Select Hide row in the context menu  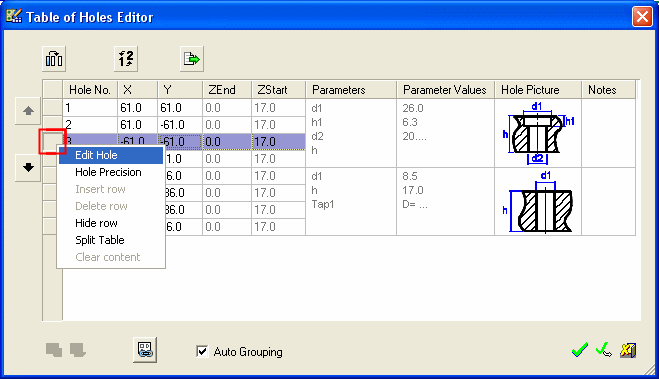click(111, 223)
